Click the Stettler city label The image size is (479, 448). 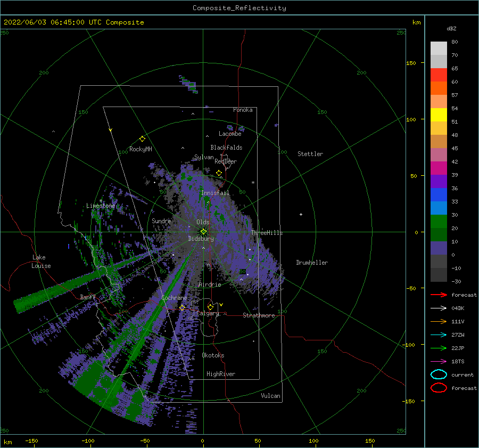point(310,154)
